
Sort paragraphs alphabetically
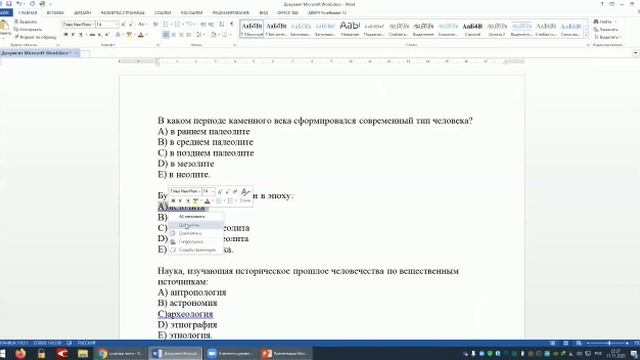(222, 24)
